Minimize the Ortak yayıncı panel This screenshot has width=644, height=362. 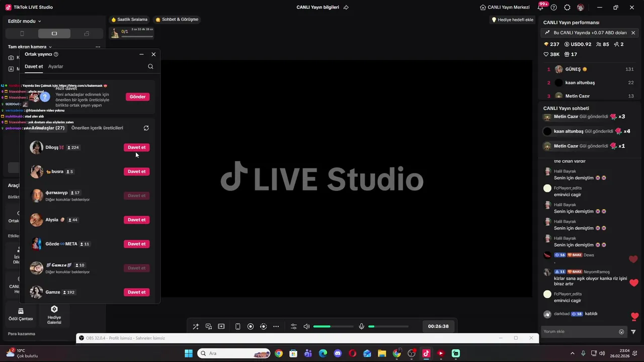pyautogui.click(x=141, y=54)
